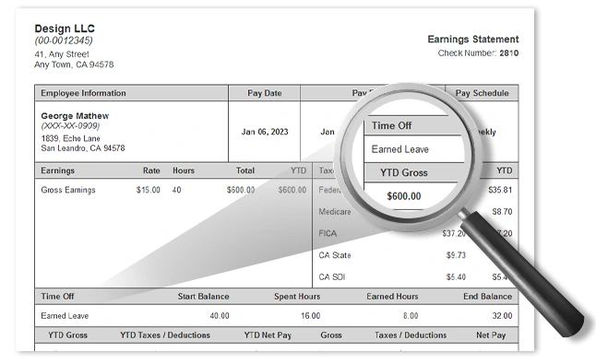
Task: Click the Pay Date column header
Action: (x=265, y=93)
